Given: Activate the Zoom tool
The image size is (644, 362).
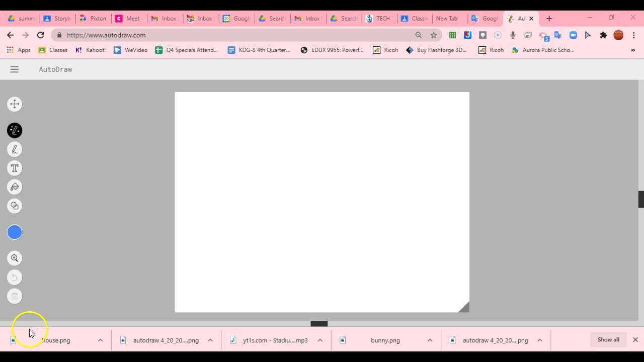Looking at the screenshot, I should [14, 258].
